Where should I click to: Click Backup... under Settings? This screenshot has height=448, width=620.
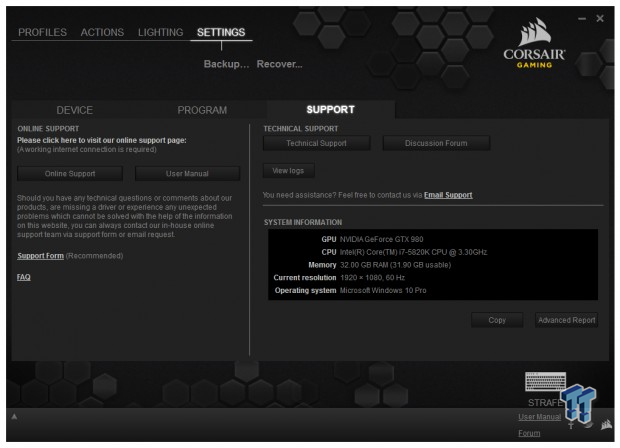click(x=226, y=64)
